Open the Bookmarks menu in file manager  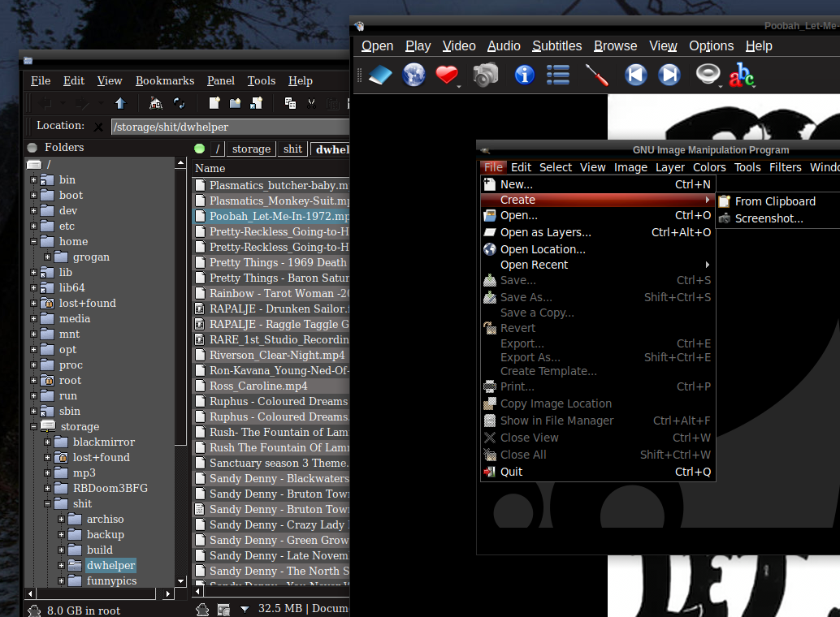tap(165, 80)
